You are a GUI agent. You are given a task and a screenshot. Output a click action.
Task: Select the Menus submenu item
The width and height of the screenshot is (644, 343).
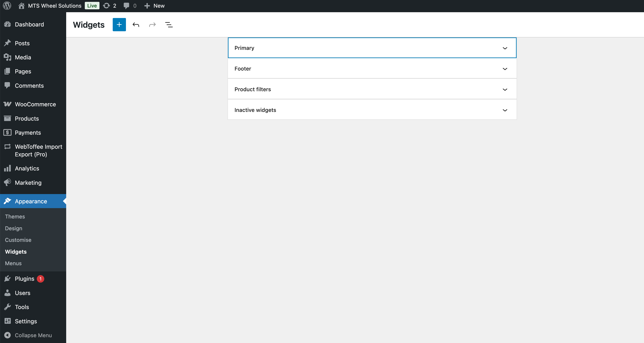[x=13, y=263]
